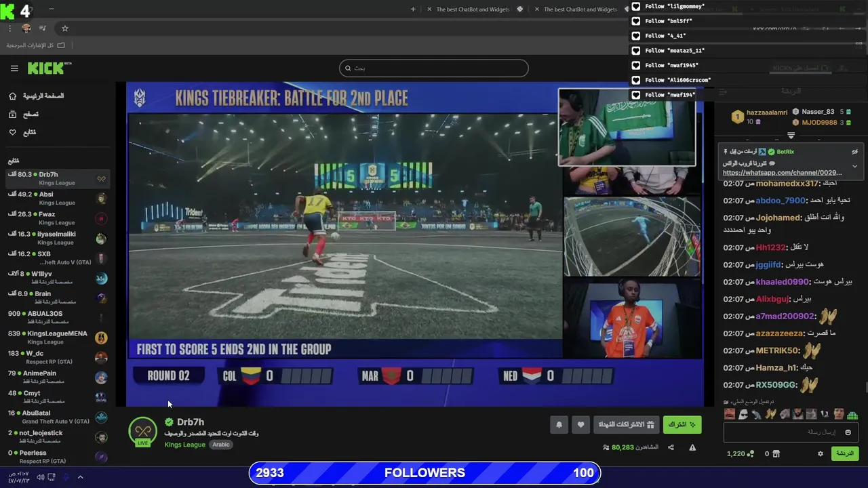Open Fwaz channel in sidebar list
868x488 pixels.
(57, 218)
